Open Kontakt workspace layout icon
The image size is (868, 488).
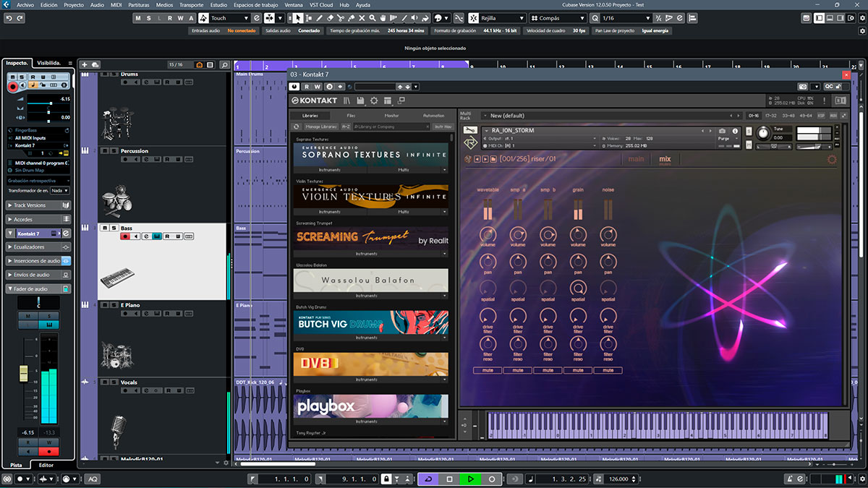[388, 100]
